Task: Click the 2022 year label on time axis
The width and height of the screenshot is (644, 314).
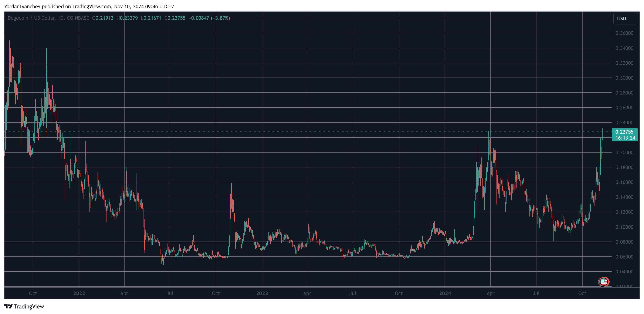Action: pyautogui.click(x=79, y=293)
